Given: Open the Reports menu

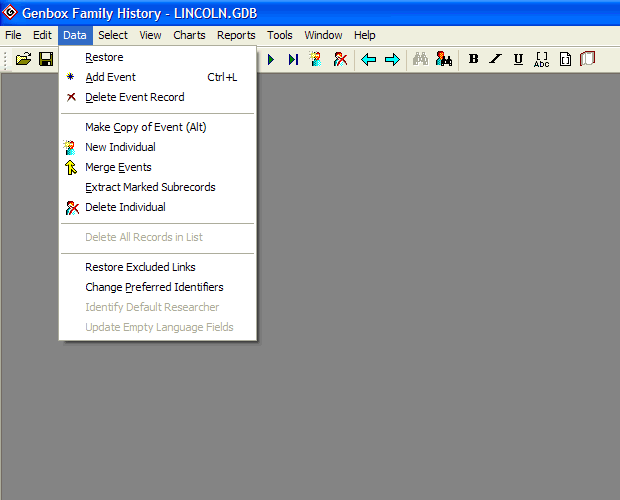Looking at the screenshot, I should pos(236,35).
